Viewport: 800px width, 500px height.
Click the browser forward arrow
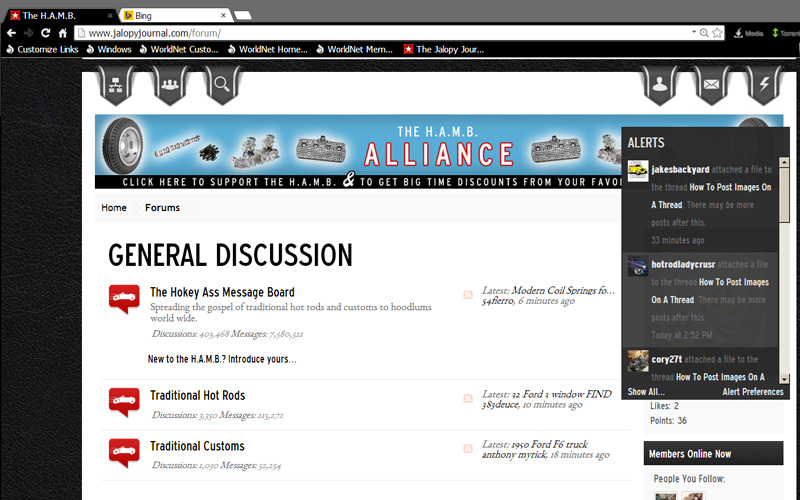pyautogui.click(x=29, y=33)
